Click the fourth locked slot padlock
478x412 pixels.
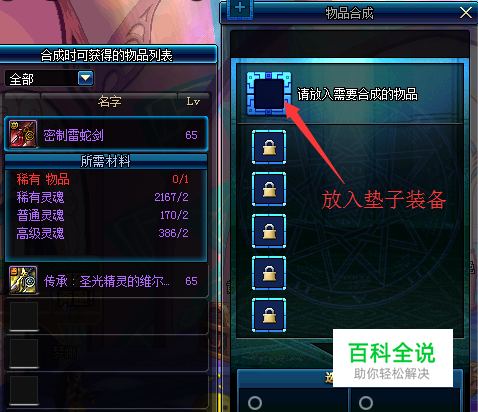click(269, 273)
